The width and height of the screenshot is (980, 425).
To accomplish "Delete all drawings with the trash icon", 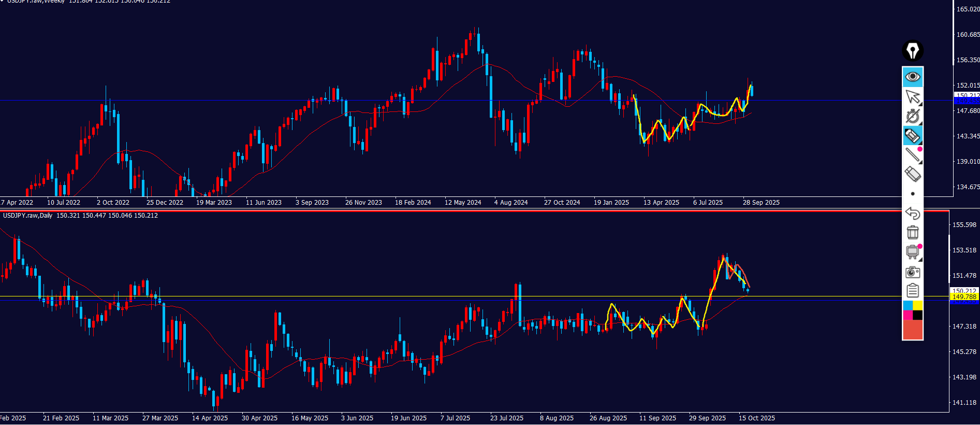I will (913, 232).
